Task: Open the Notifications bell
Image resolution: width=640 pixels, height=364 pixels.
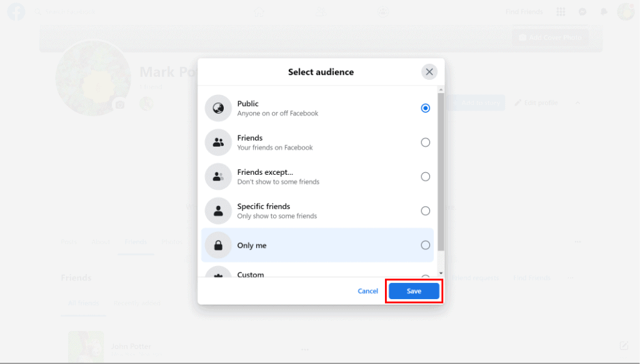Action: click(603, 11)
